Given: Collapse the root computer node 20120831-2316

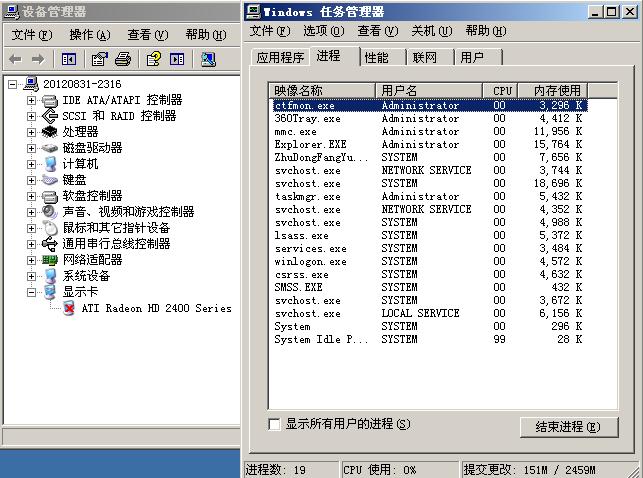Looking at the screenshot, I should [x=13, y=84].
